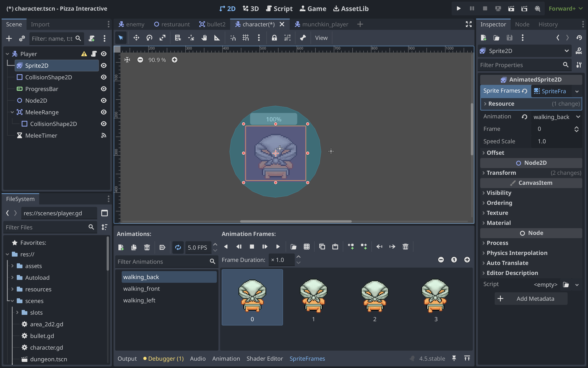Toggle grid snap in the viewport toolbar
The height and width of the screenshot is (368, 588).
(246, 38)
